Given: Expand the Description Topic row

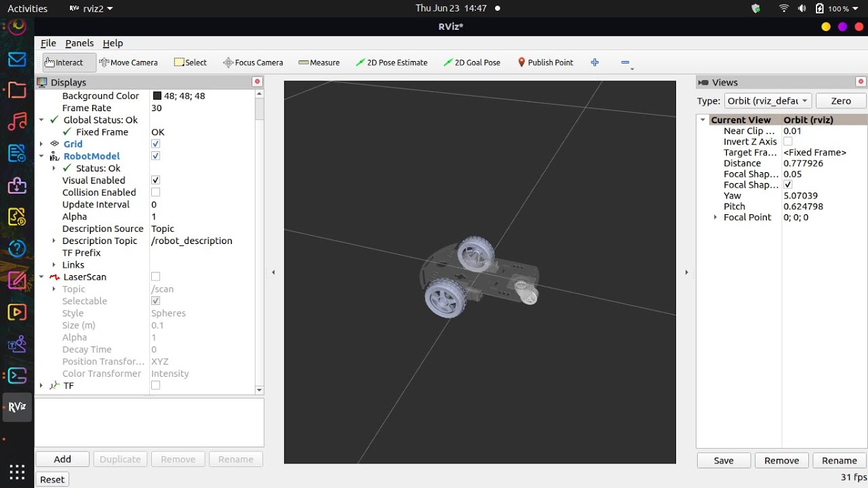Looking at the screenshot, I should (54, 241).
